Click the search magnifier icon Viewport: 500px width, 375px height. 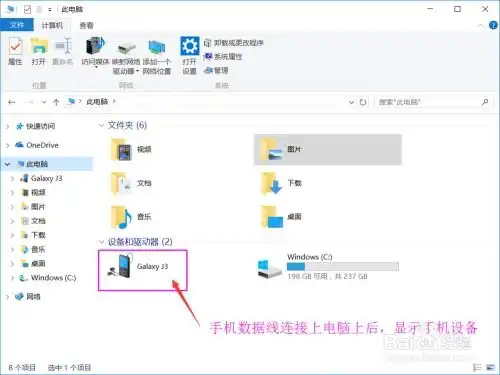485,102
